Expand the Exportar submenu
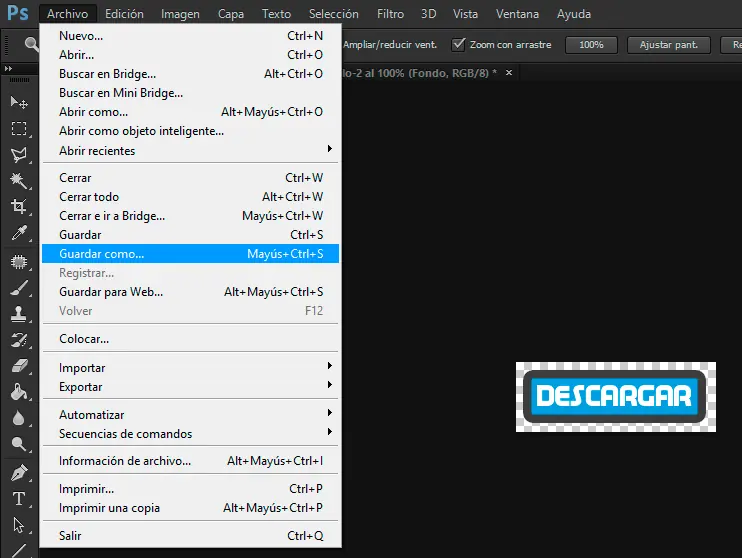 (191, 387)
